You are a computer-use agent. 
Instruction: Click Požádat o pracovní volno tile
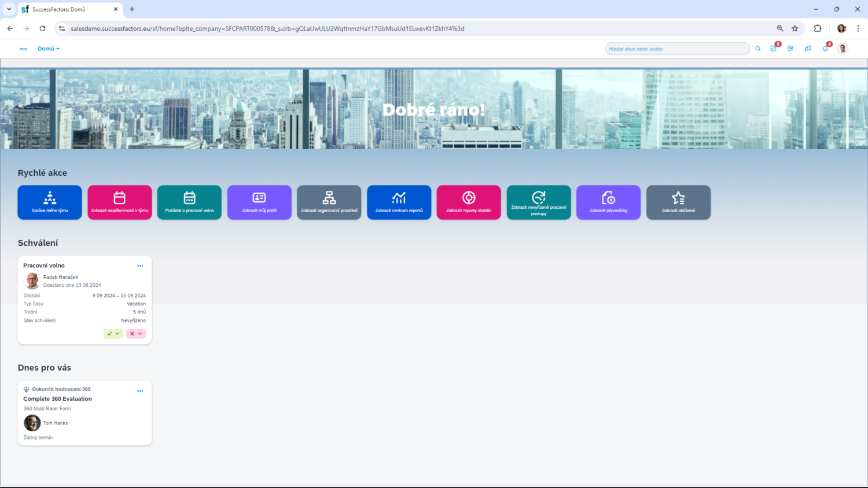[x=189, y=202]
